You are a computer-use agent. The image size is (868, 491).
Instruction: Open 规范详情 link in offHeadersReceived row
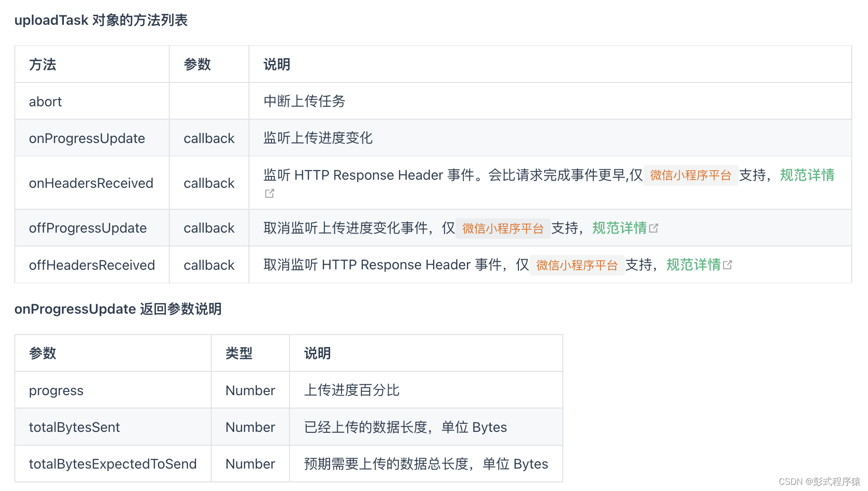pos(693,265)
